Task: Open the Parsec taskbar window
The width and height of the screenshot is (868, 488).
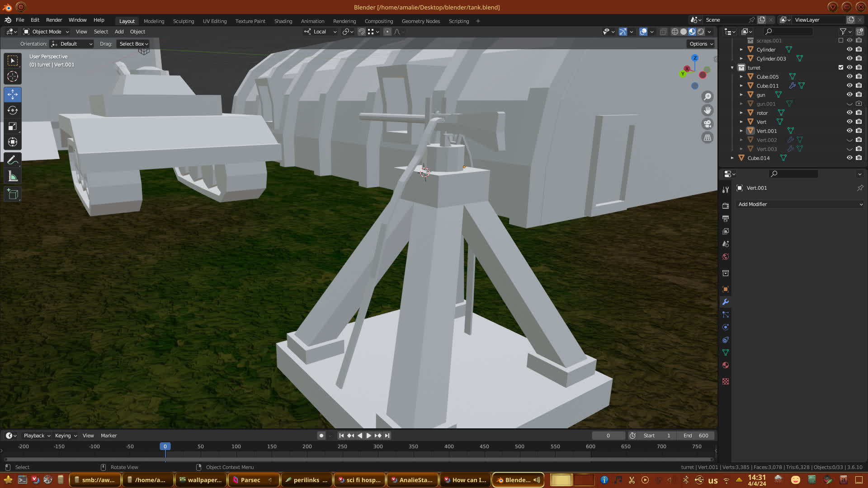Action: pyautogui.click(x=250, y=480)
